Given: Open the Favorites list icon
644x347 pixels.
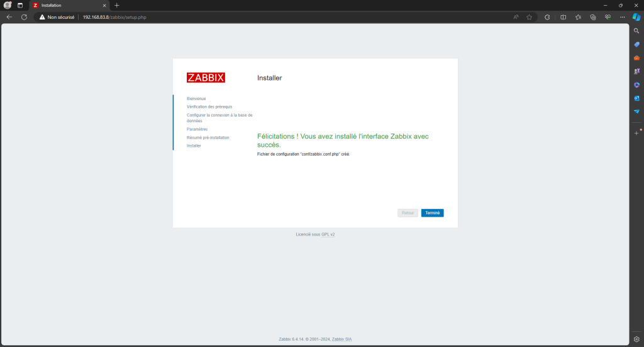Looking at the screenshot, I should click(x=578, y=17).
